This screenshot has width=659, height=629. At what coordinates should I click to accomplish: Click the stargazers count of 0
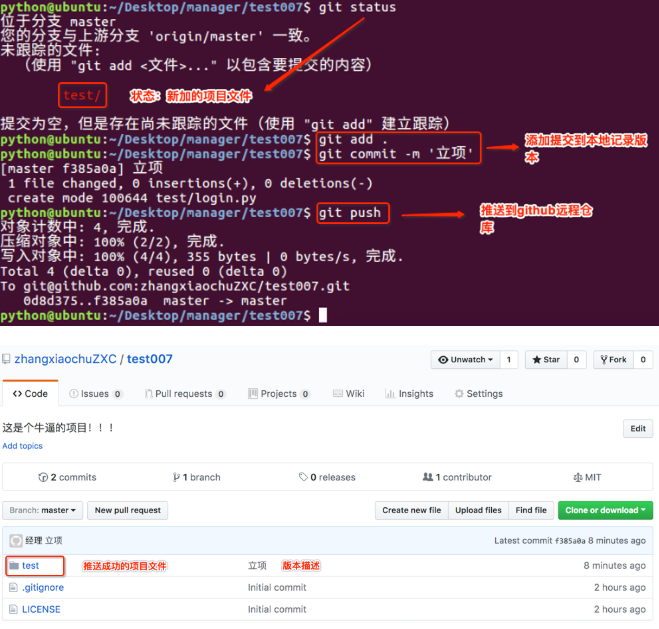(577, 360)
